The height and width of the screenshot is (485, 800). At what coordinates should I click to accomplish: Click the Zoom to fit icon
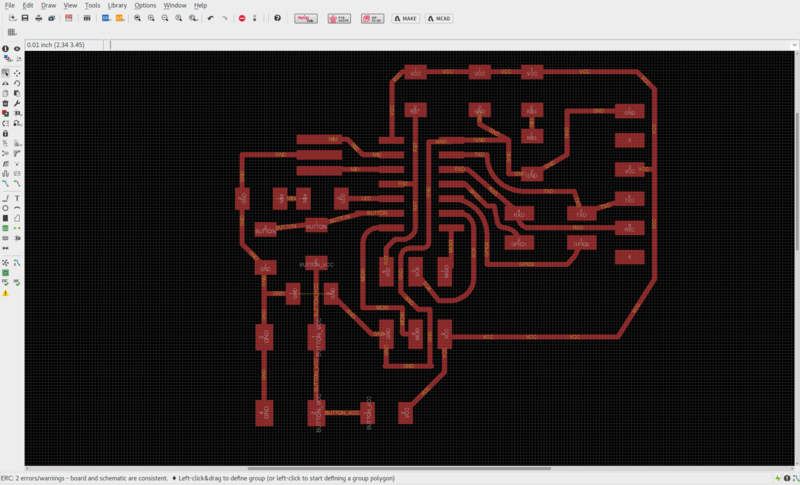tap(137, 18)
